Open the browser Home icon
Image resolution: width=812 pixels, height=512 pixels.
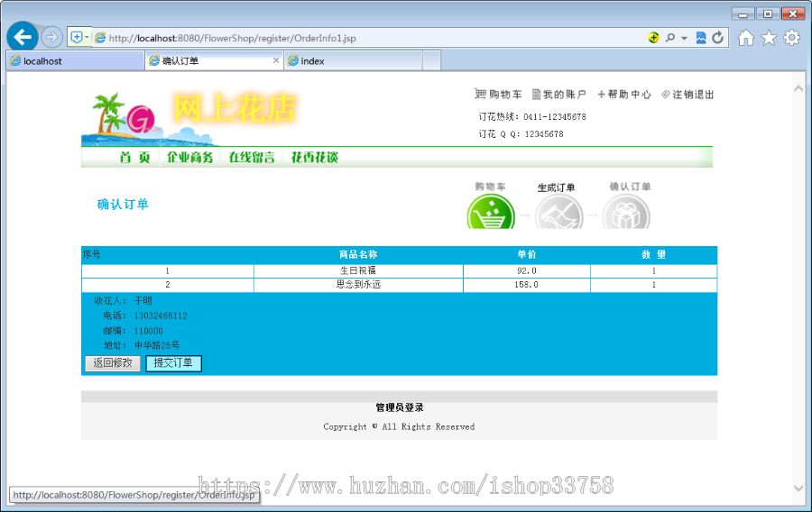(746, 38)
